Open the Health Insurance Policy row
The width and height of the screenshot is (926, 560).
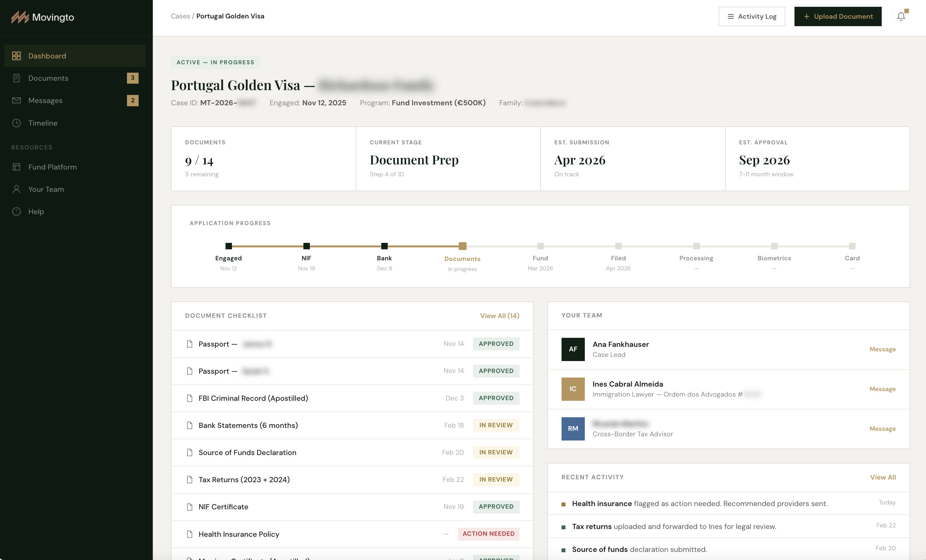[239, 534]
